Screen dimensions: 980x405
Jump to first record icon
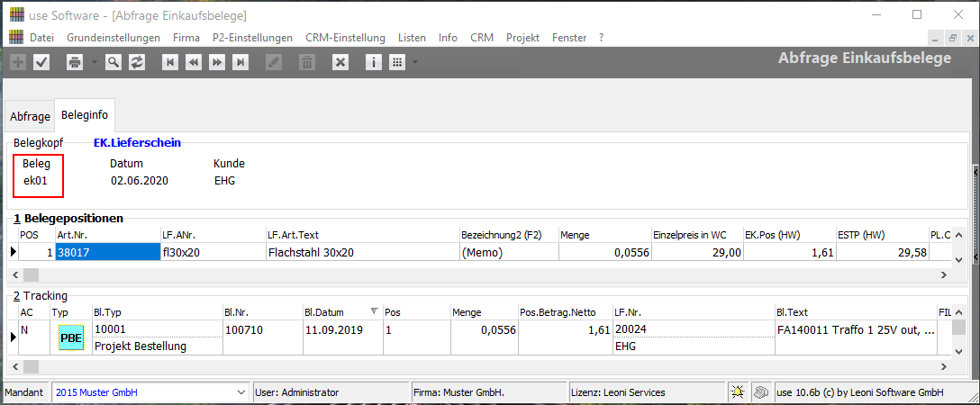pyautogui.click(x=170, y=62)
